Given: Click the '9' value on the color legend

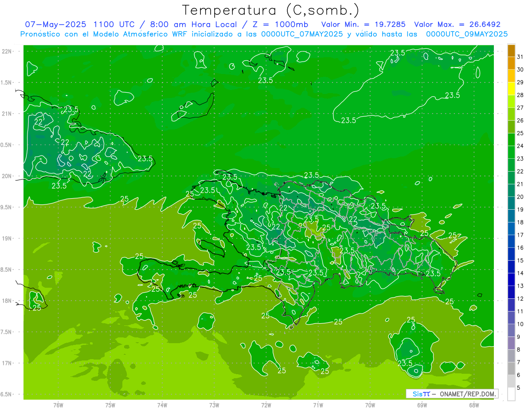Looking at the screenshot, I should tap(519, 337).
